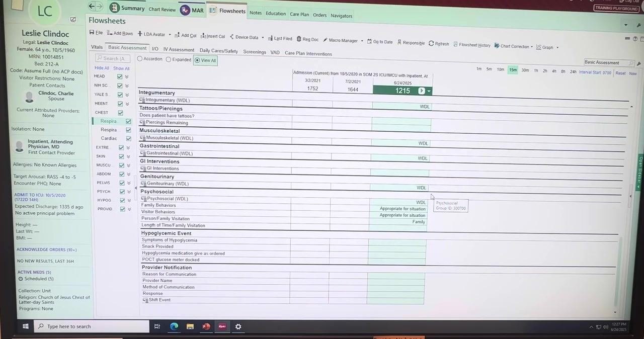Click the green arrow on 1215 column

422,91
